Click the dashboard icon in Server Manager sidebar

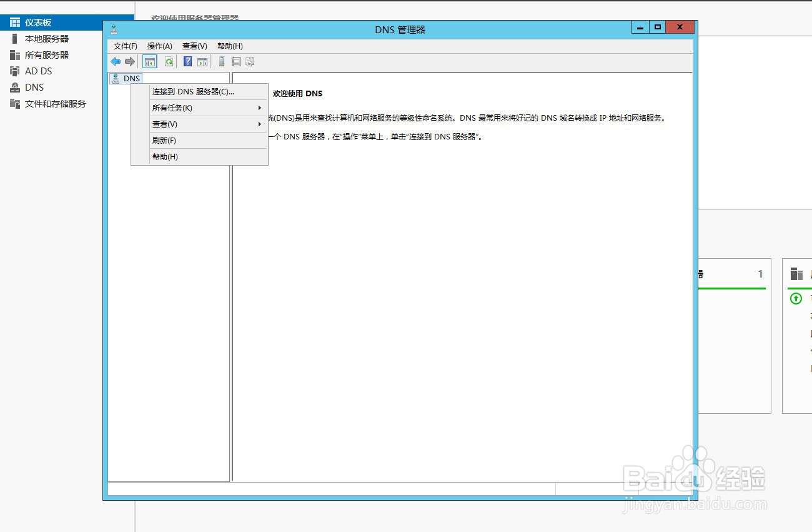(15, 23)
